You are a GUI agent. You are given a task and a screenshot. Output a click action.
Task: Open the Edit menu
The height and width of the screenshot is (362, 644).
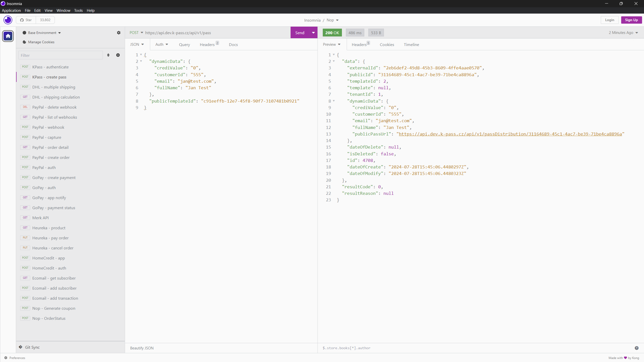[x=37, y=10]
